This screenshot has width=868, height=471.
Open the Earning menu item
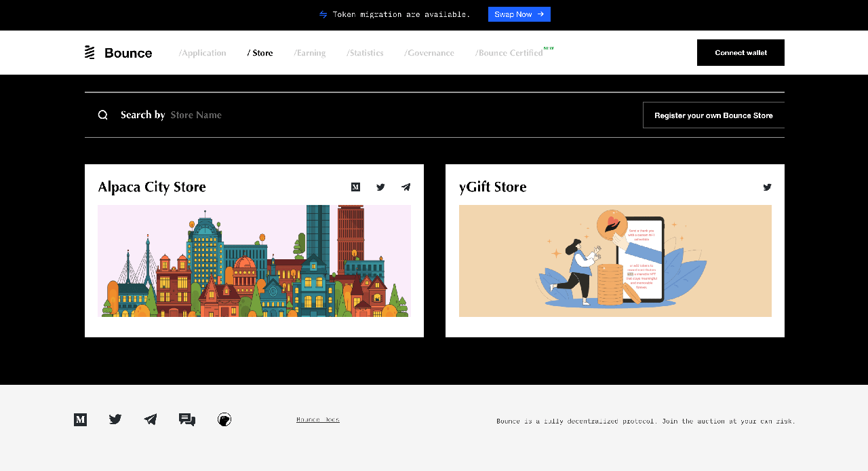click(x=310, y=53)
